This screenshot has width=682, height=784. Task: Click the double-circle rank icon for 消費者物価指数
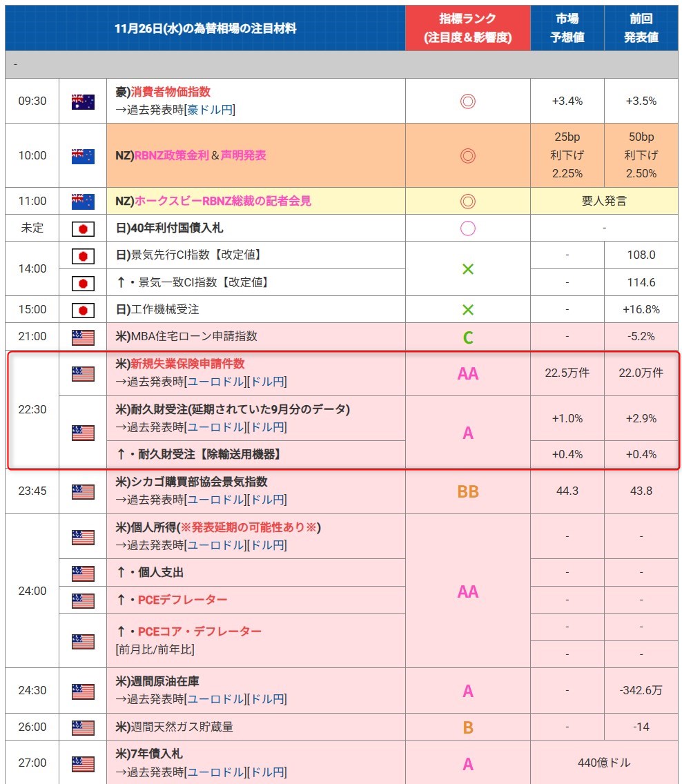467,101
